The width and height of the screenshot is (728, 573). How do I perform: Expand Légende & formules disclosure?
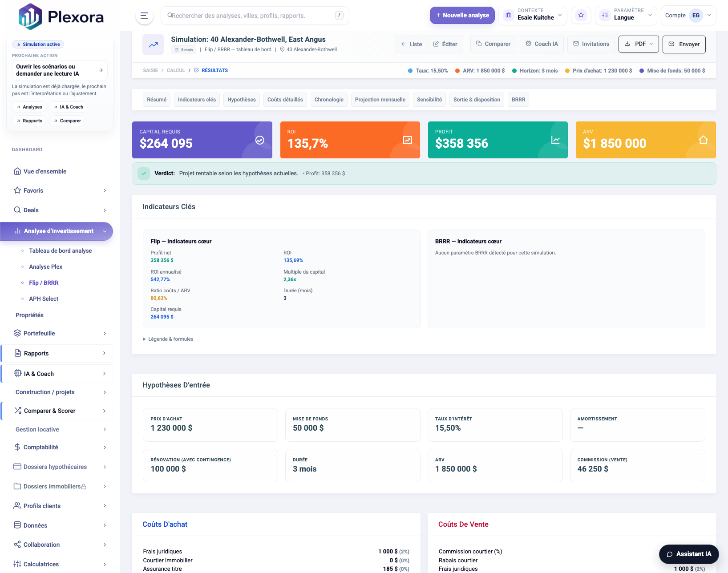tap(168, 339)
